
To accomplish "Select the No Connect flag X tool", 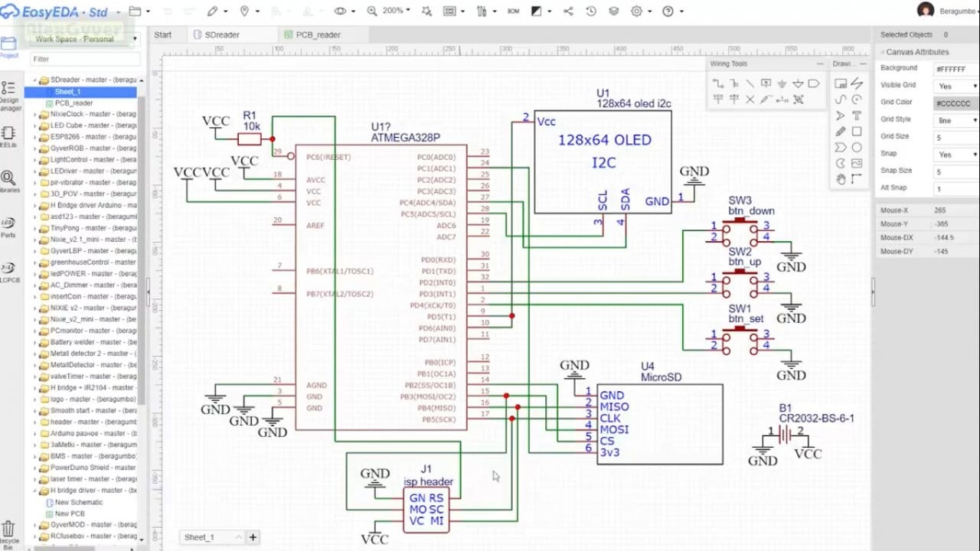I will tap(750, 99).
